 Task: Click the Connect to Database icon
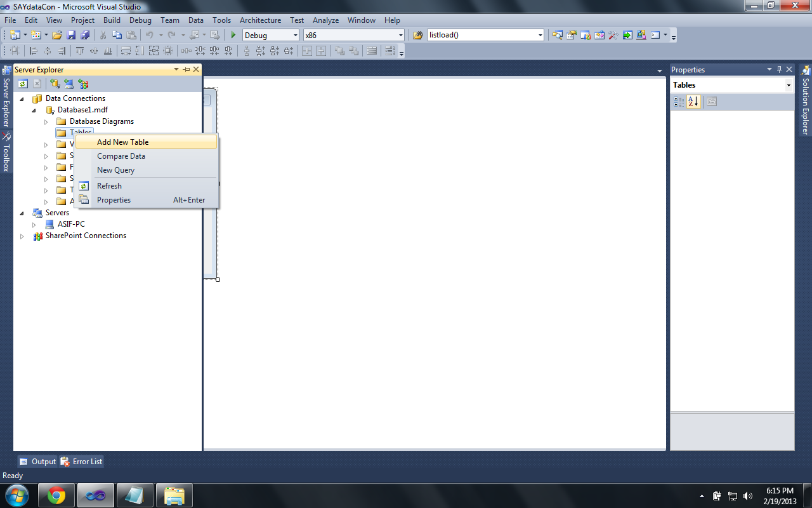pos(55,83)
